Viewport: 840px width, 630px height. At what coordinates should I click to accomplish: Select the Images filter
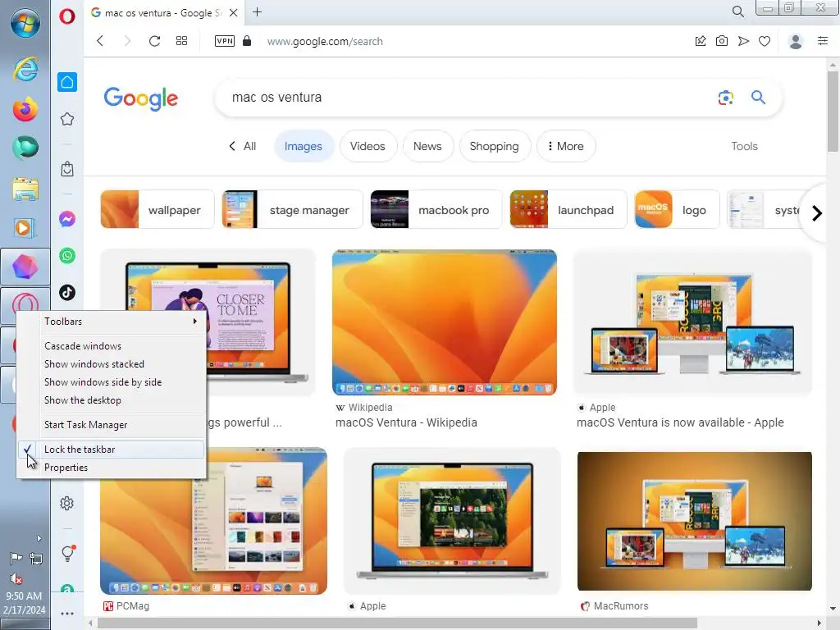304,146
